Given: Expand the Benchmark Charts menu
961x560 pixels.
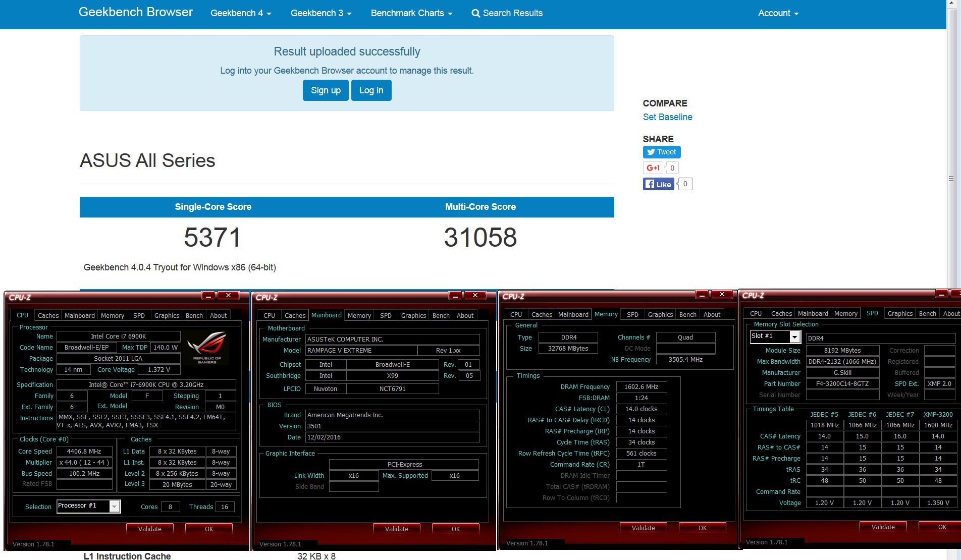Looking at the screenshot, I should 411,13.
